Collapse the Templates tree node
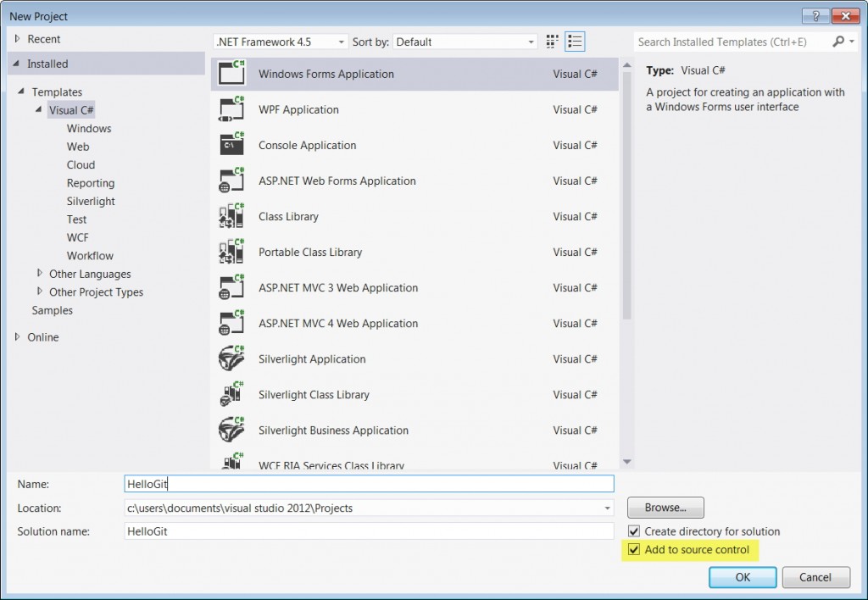This screenshot has height=600, width=868. pos(21,92)
